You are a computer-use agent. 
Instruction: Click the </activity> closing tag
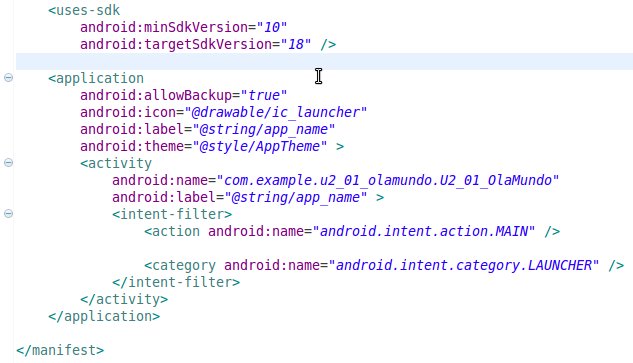tap(124, 299)
